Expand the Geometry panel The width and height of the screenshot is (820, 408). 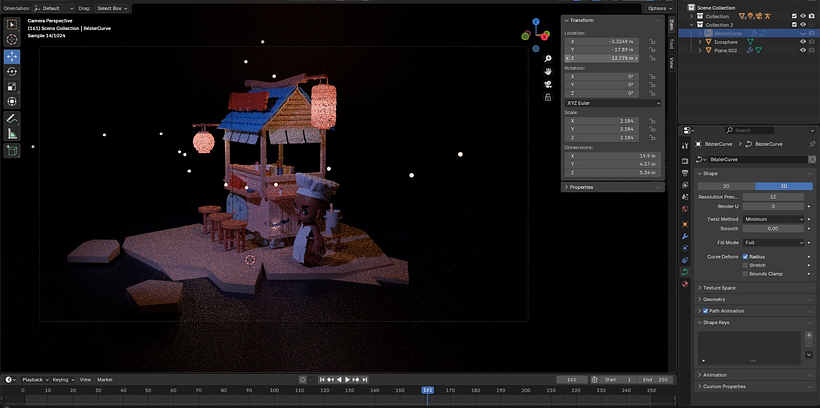pos(715,299)
